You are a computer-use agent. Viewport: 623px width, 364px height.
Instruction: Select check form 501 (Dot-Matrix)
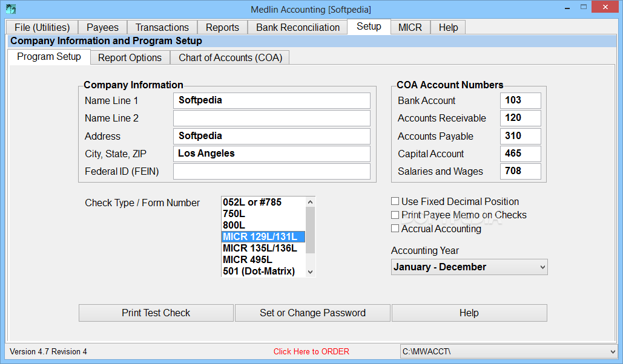coord(263,271)
